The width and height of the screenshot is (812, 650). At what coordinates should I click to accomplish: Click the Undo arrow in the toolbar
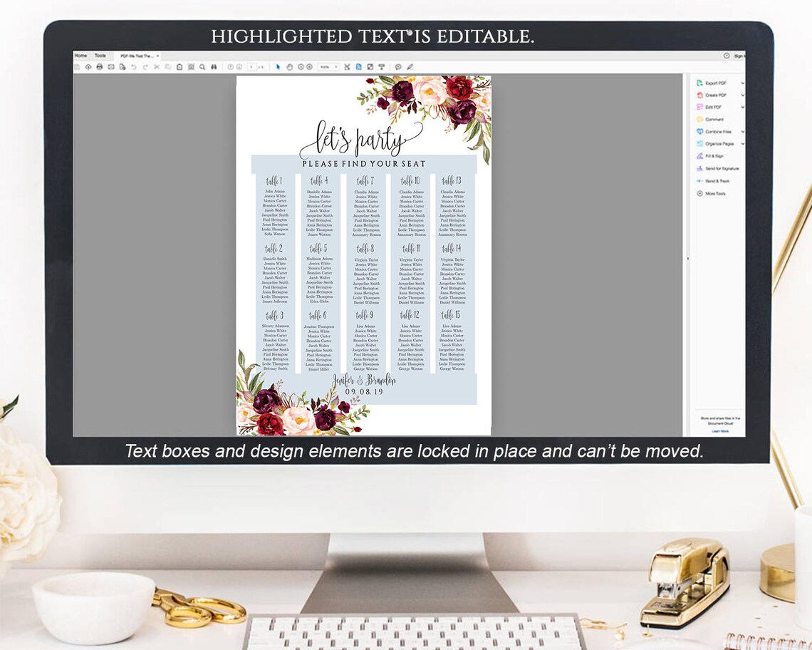click(133, 66)
